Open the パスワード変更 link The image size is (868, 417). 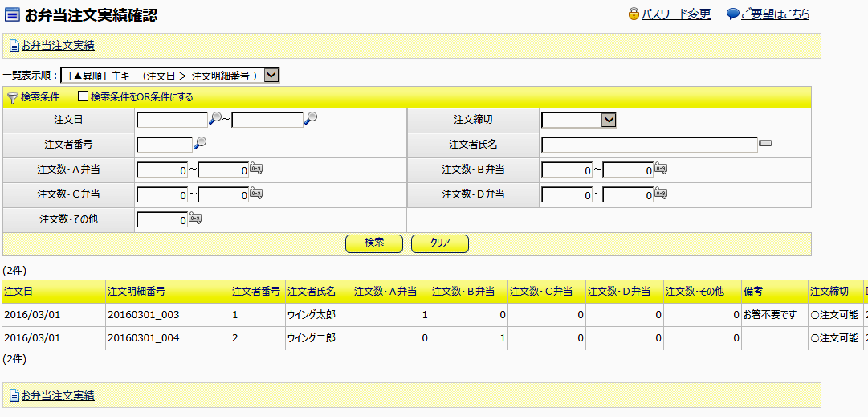point(675,14)
